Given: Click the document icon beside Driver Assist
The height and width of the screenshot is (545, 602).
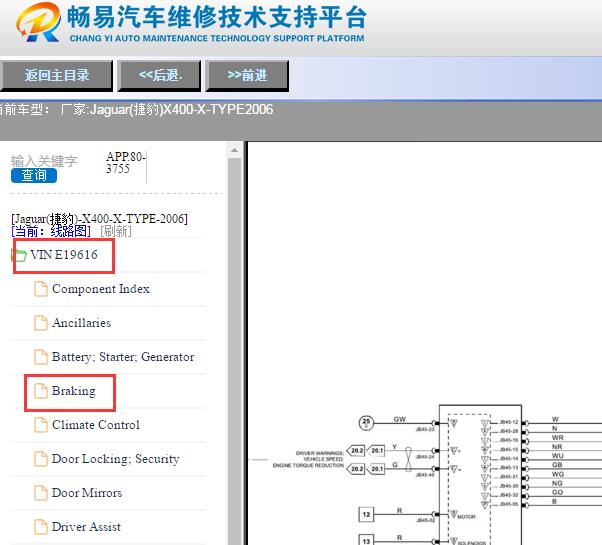Looking at the screenshot, I should [41, 527].
